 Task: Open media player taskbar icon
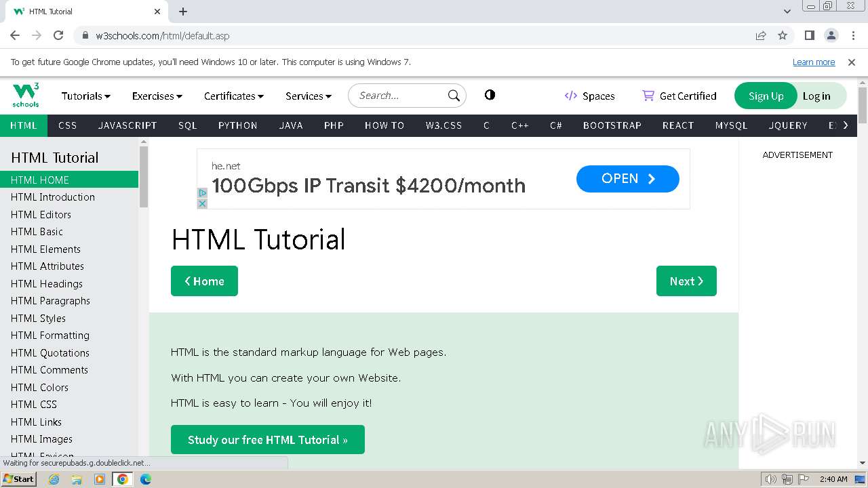(100, 479)
